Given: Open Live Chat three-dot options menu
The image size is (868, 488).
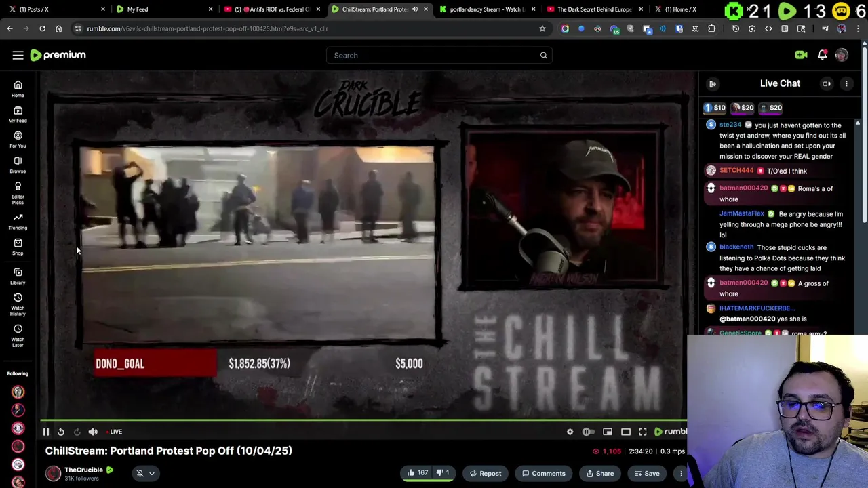Looking at the screenshot, I should pos(846,84).
